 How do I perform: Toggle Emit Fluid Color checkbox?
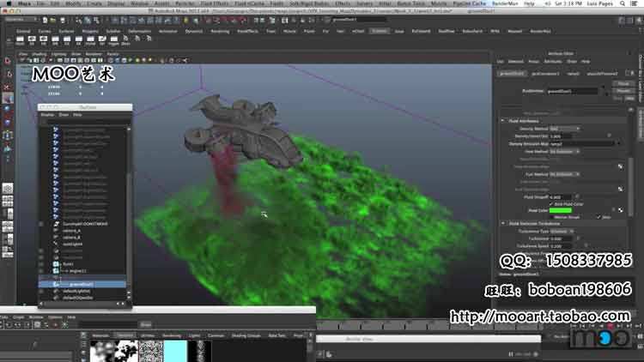[x=551, y=203]
